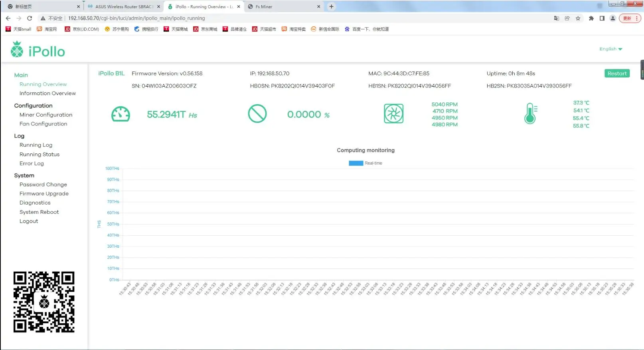Open the Password Change page
Viewport: 644px width, 350px height.
click(43, 185)
